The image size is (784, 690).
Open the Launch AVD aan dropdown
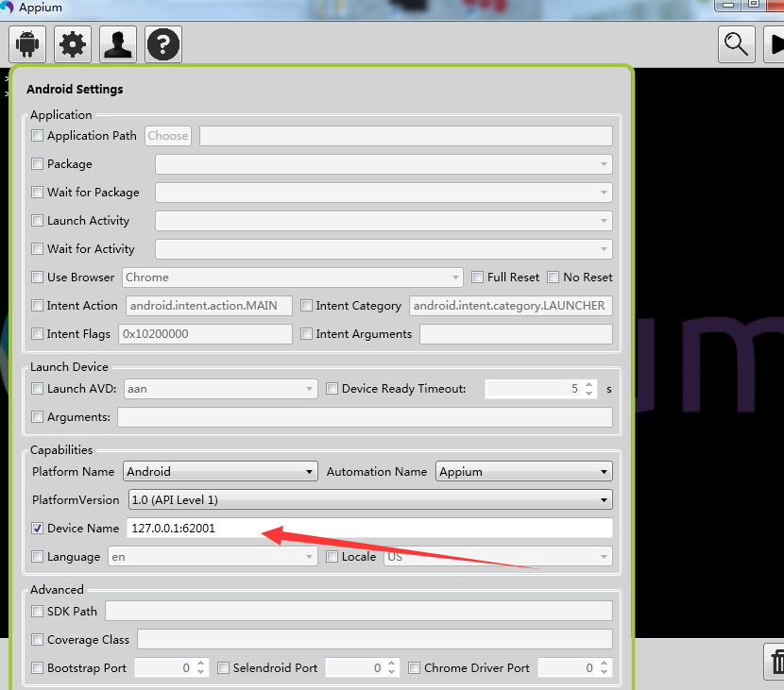click(x=220, y=389)
